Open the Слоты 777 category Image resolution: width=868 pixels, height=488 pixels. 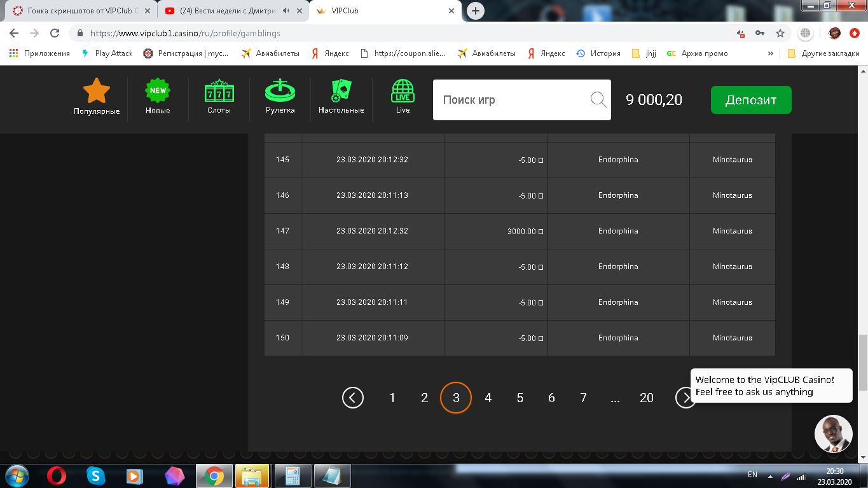pyautogui.click(x=219, y=97)
